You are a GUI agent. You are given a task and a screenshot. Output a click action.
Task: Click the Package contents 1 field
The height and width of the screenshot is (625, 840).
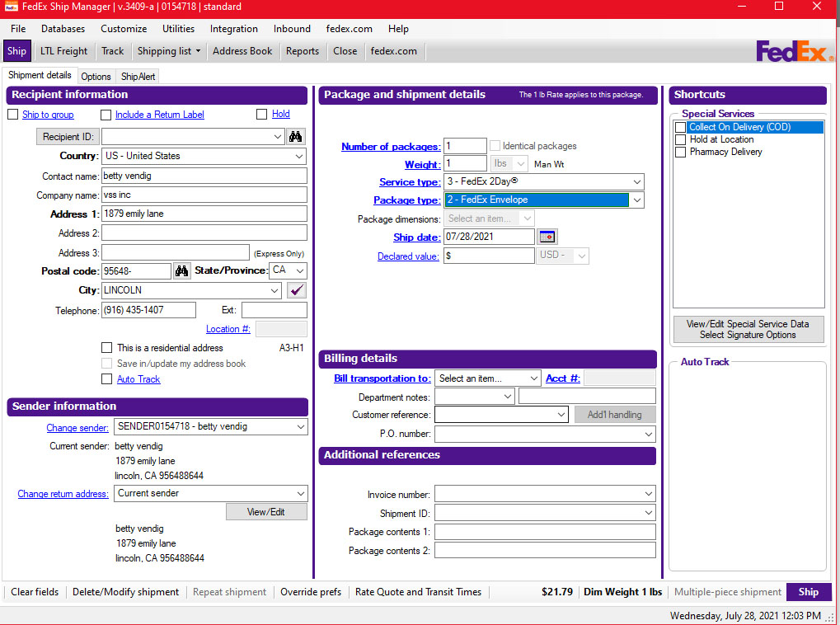click(545, 532)
